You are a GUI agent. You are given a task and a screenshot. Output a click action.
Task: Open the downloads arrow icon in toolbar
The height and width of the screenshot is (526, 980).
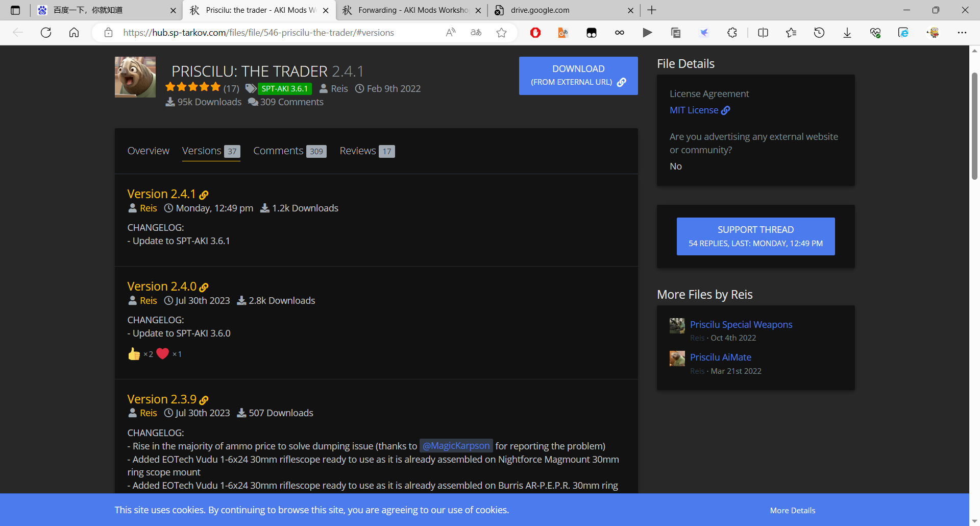[x=847, y=33]
